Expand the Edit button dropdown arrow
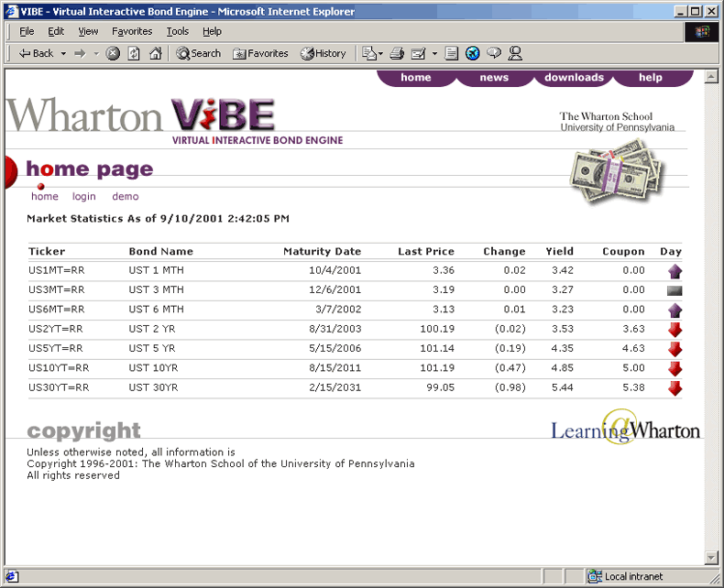 click(x=434, y=53)
